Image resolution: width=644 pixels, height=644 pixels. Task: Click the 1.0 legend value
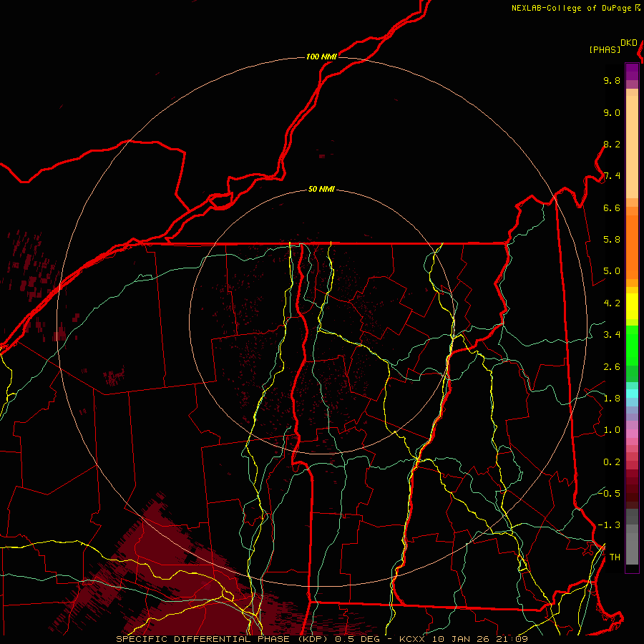(612, 430)
